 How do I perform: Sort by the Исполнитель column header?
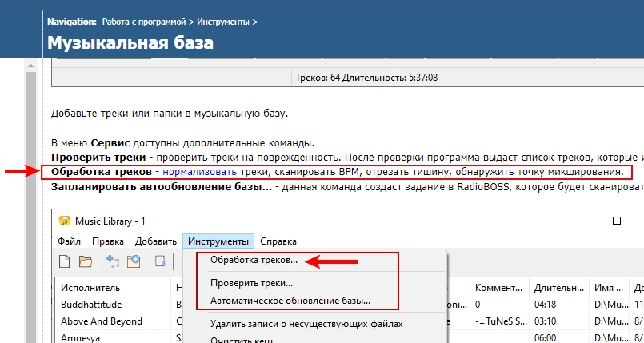[x=90, y=287]
